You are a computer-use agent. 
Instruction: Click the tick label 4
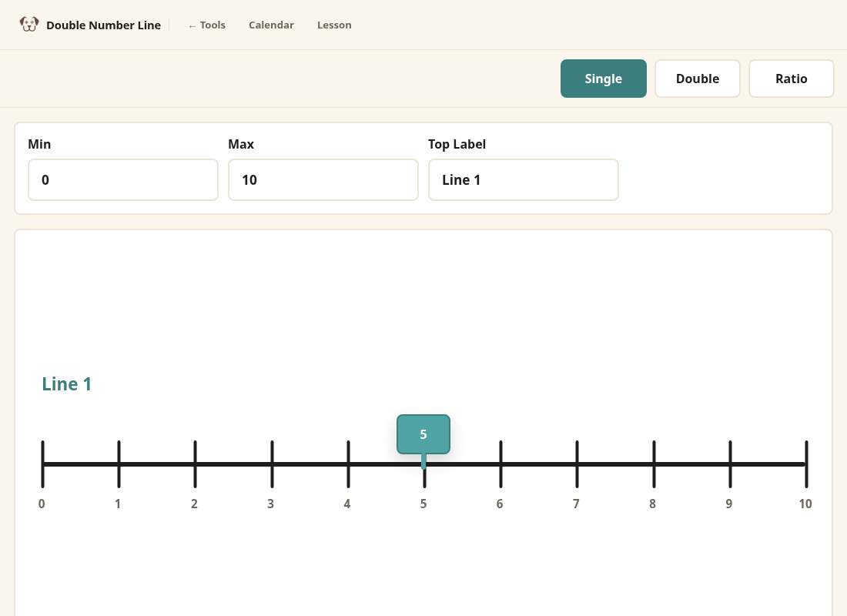click(x=347, y=504)
